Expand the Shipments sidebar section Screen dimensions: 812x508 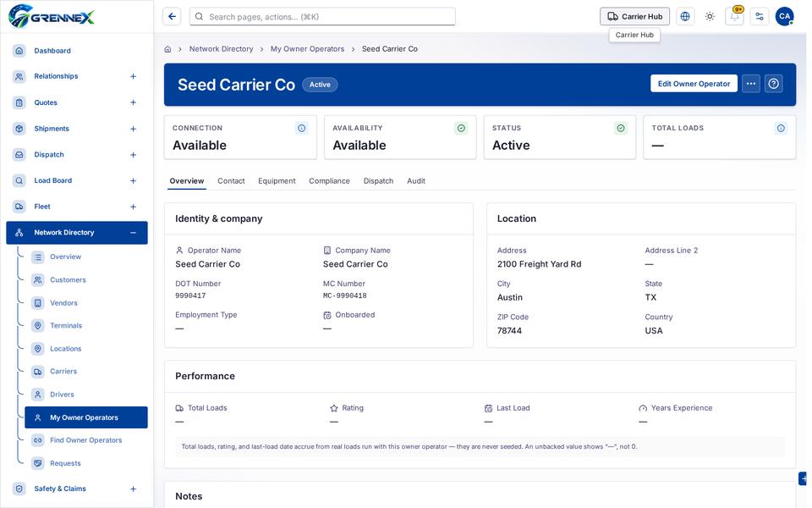133,129
